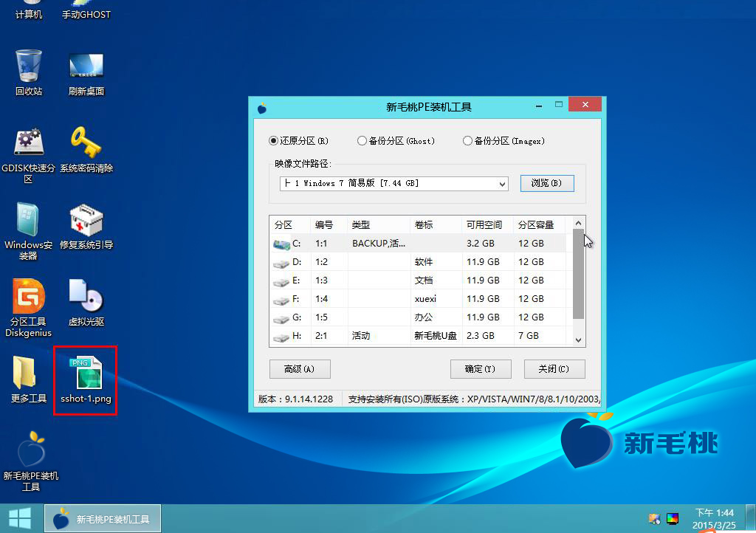Click the 浏览(B) browse button
This screenshot has height=533, width=756.
coord(547,183)
